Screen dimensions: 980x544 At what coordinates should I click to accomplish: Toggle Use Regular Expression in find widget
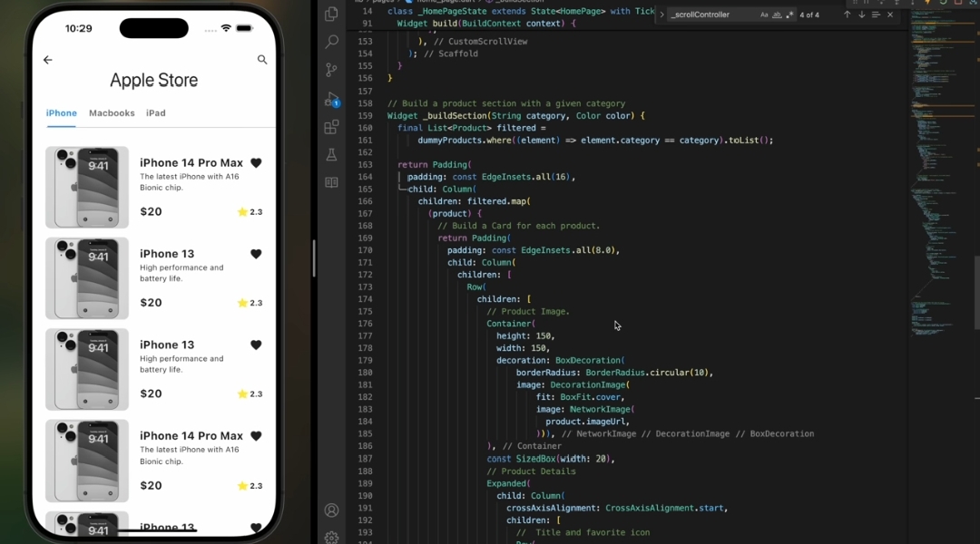coord(789,15)
